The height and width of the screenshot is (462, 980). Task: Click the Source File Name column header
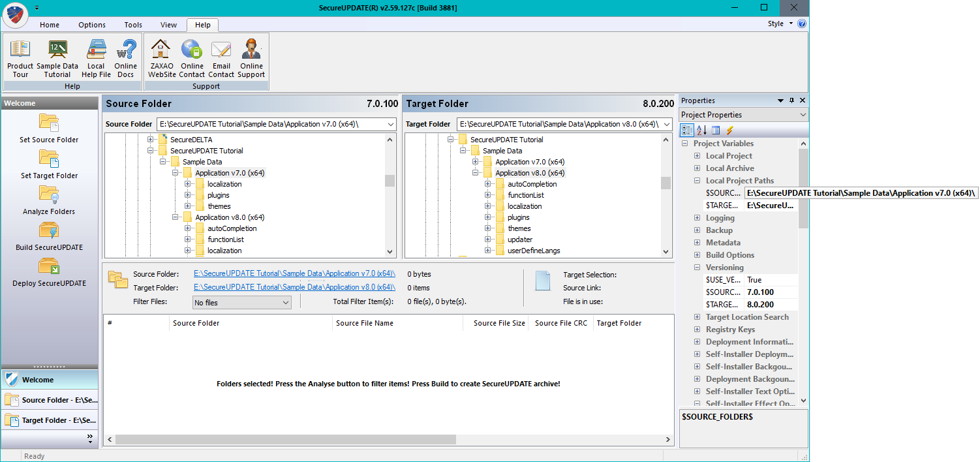pos(397,323)
